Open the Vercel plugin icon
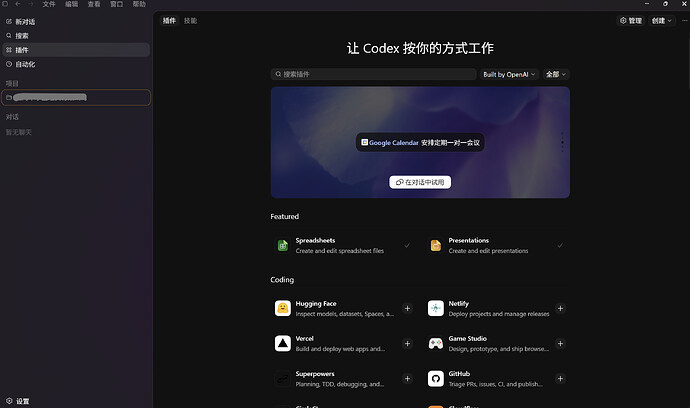The width and height of the screenshot is (690, 408). [283, 343]
